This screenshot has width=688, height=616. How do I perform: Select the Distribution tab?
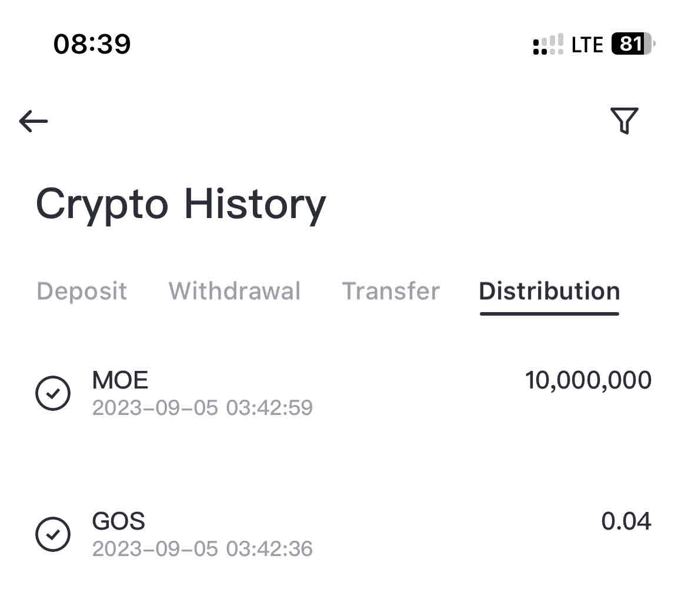[549, 291]
